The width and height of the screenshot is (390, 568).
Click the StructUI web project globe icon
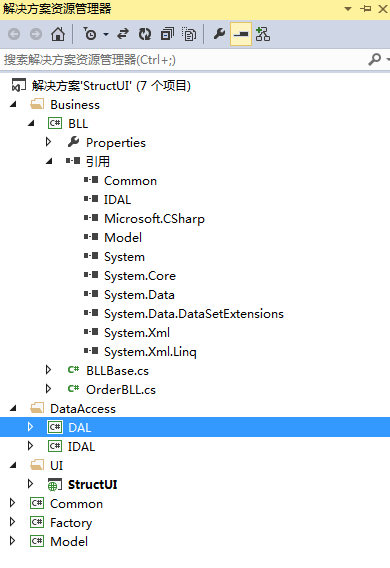click(55, 485)
